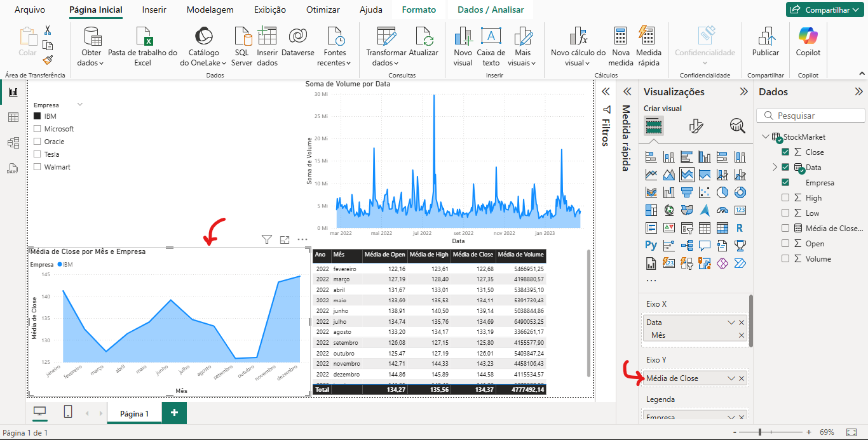Switch to Report view in left sidebar
Viewport: 868px width, 440px height.
click(13, 92)
